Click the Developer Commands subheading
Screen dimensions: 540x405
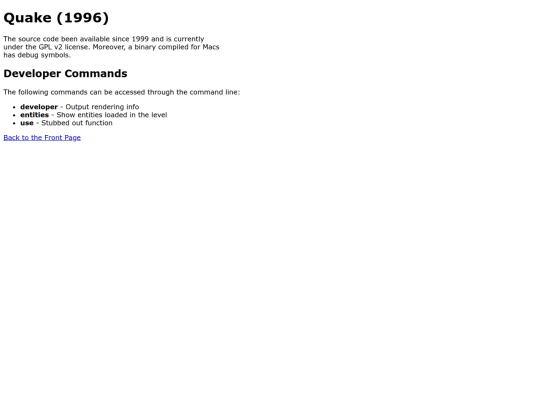[65, 73]
